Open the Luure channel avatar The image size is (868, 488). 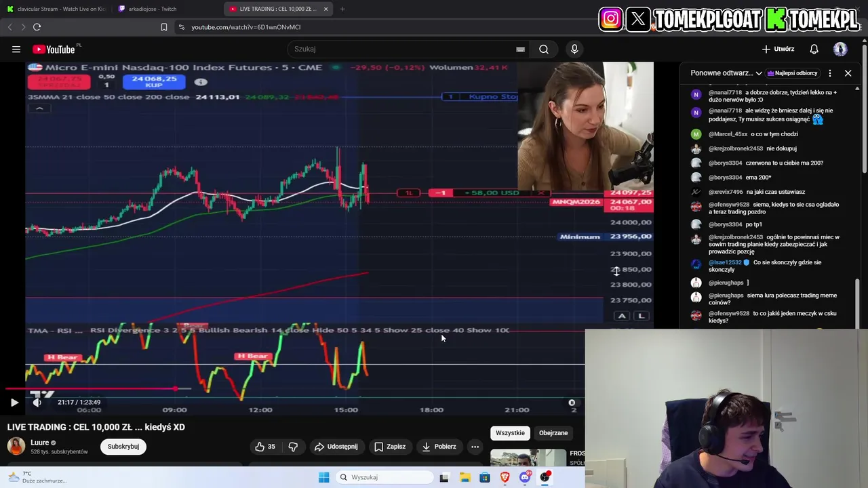click(x=16, y=446)
